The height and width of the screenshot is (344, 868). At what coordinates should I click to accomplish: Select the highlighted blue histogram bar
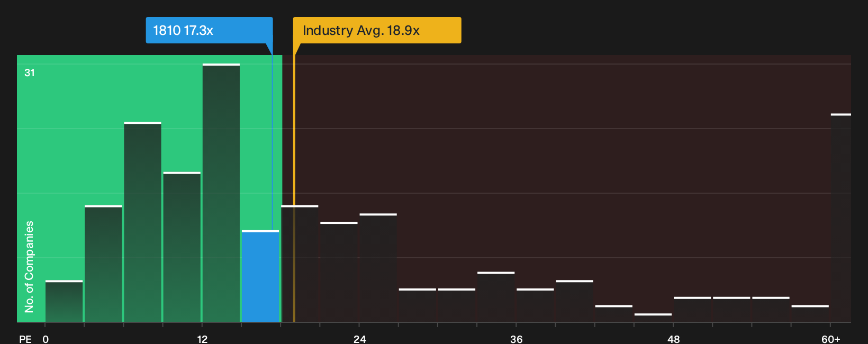click(x=260, y=276)
